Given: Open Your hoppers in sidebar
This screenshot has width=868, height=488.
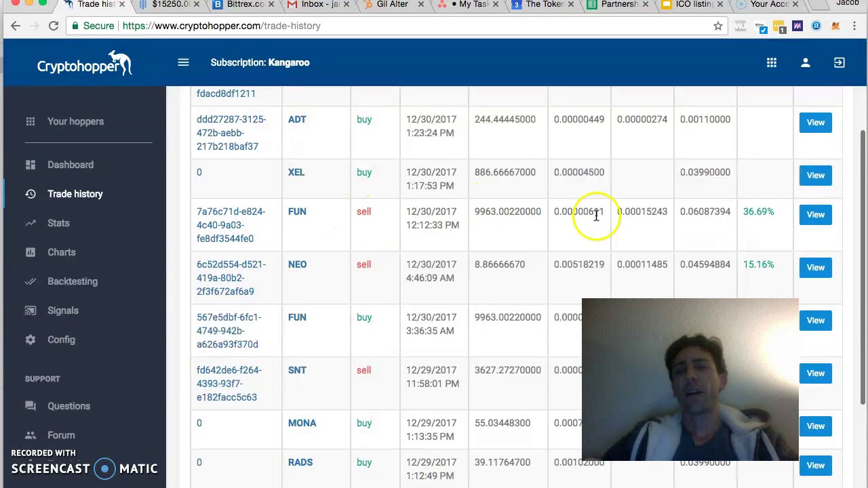Looking at the screenshot, I should tap(75, 121).
